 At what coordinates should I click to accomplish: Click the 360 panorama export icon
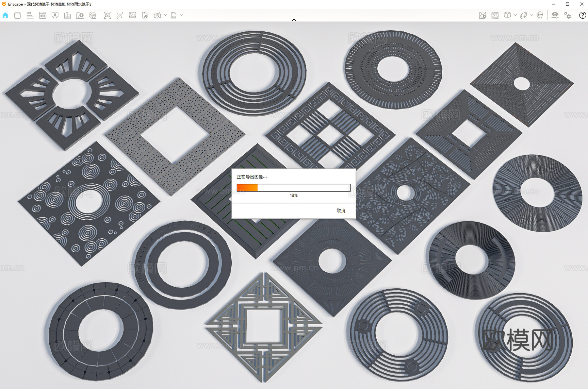(157, 15)
